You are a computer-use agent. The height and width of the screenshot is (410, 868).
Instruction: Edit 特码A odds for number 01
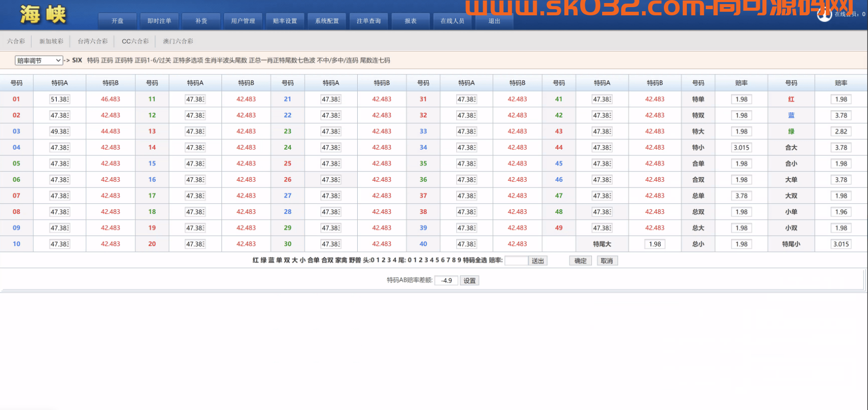60,100
